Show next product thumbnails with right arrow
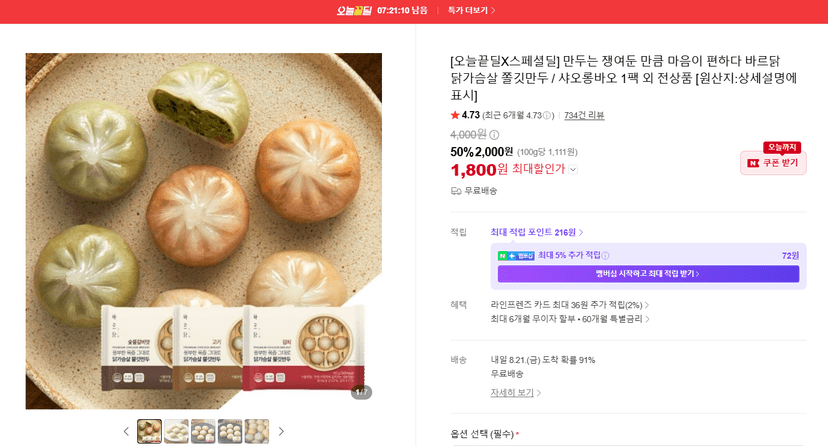This screenshot has height=446, width=828. (x=281, y=431)
